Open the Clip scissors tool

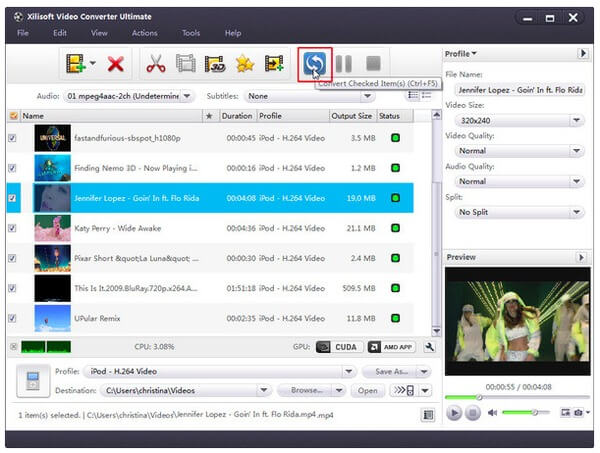156,64
